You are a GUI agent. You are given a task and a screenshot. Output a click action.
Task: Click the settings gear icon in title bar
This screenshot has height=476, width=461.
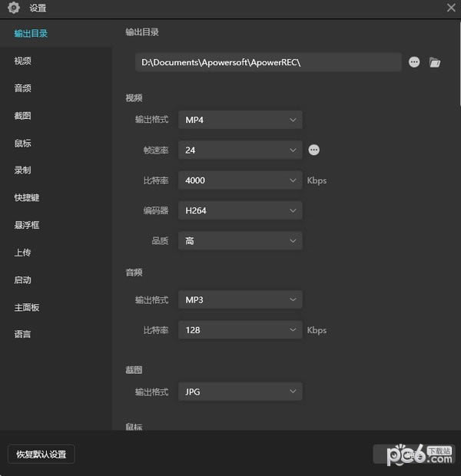pos(13,8)
